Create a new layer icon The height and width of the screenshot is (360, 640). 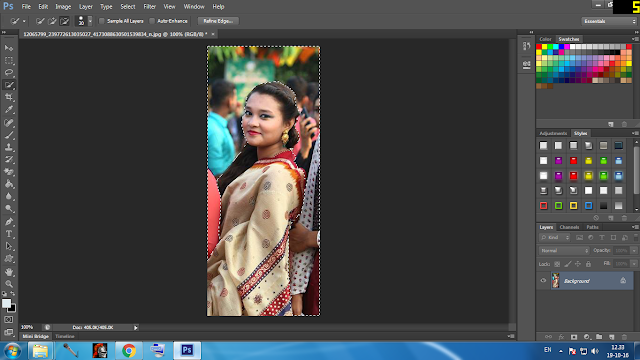(x=611, y=337)
